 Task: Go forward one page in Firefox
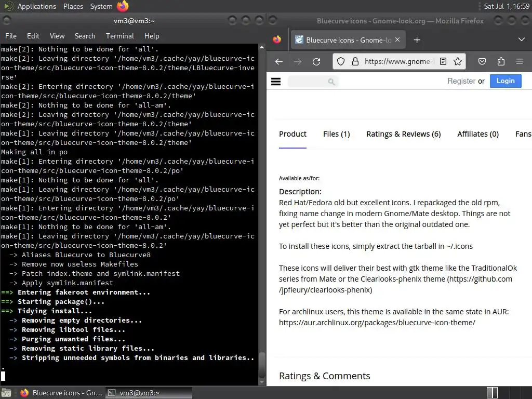tap(298, 61)
